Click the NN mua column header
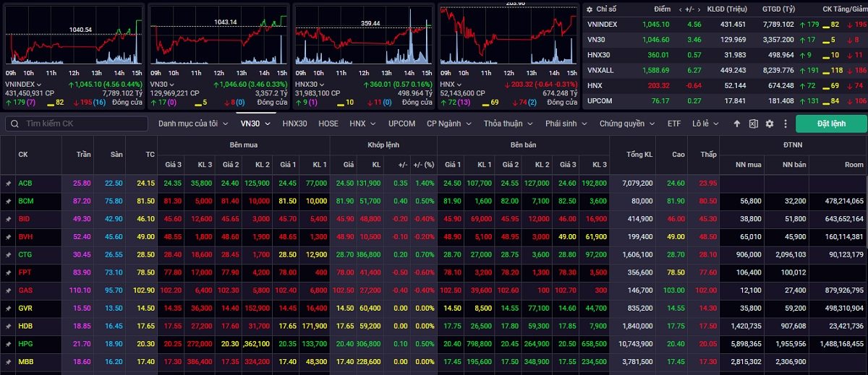Screen dimensions: 868x375 coord(749,165)
